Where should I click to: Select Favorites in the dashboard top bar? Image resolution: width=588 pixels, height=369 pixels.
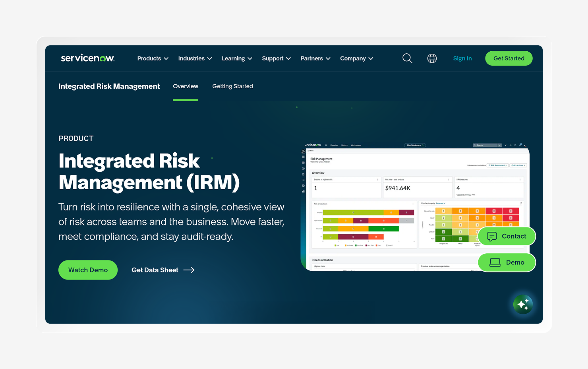pyautogui.click(x=334, y=146)
